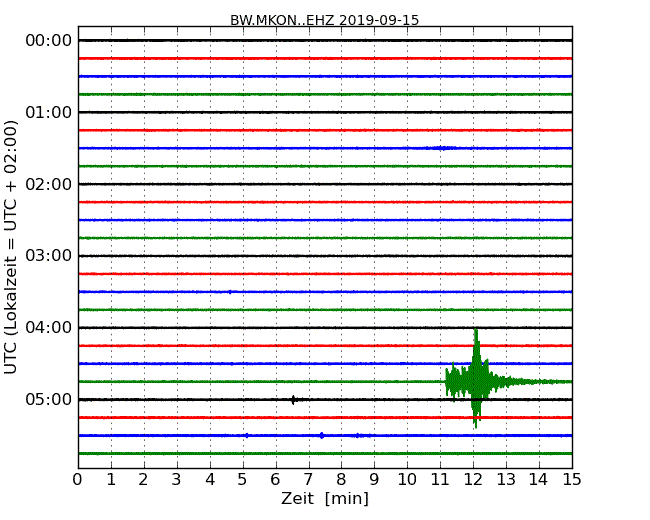Click x-axis tick label 1
This screenshot has height=520, width=650.
click(111, 480)
